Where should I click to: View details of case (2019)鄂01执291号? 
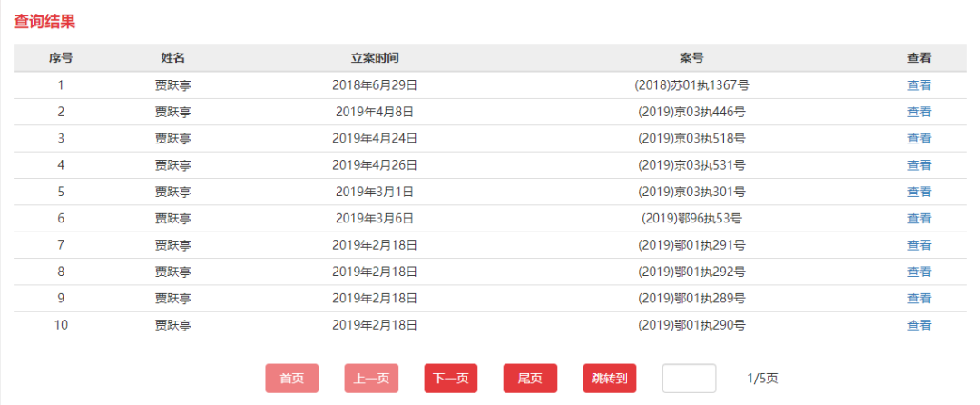(919, 245)
